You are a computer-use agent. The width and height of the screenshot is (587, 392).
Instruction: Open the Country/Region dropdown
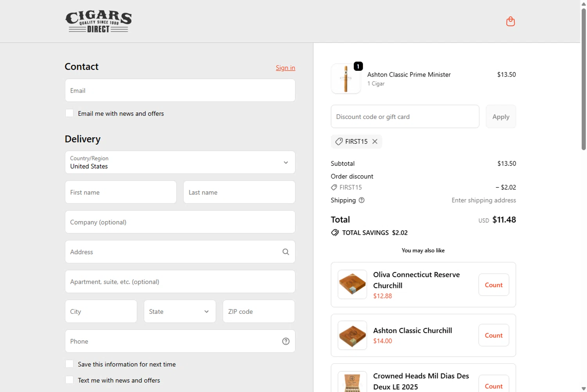coord(180,162)
